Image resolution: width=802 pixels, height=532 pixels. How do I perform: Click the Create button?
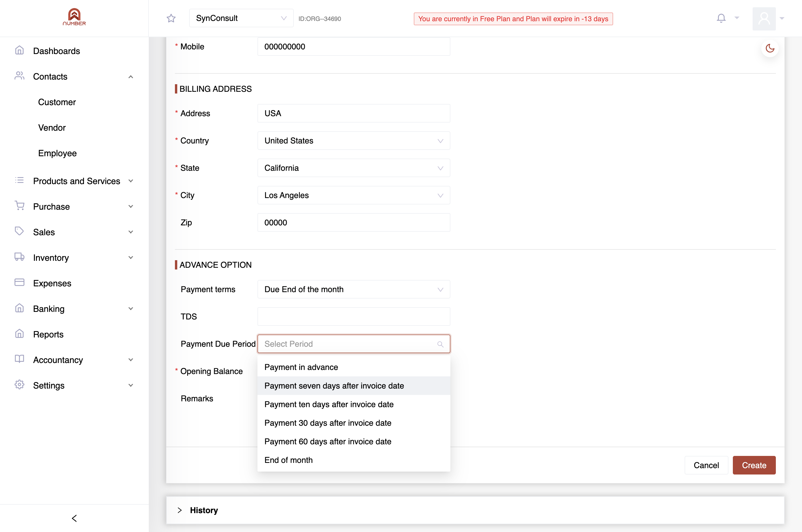coord(754,465)
